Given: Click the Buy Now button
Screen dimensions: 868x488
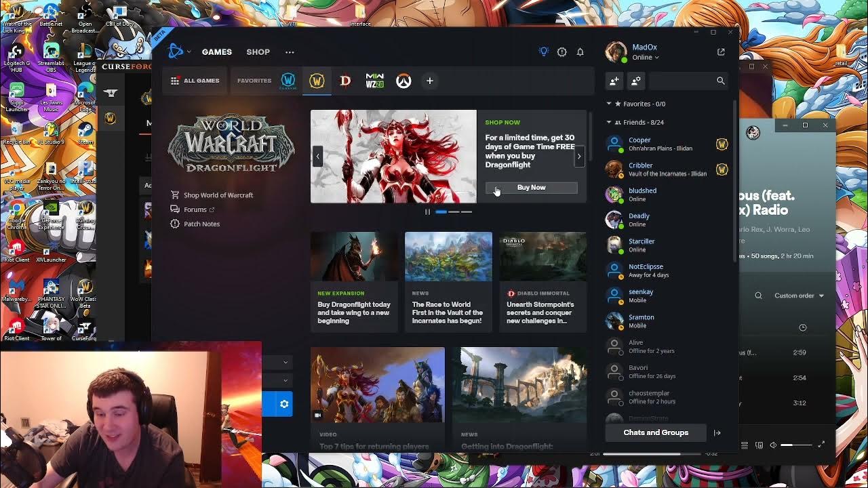Looking at the screenshot, I should (532, 188).
